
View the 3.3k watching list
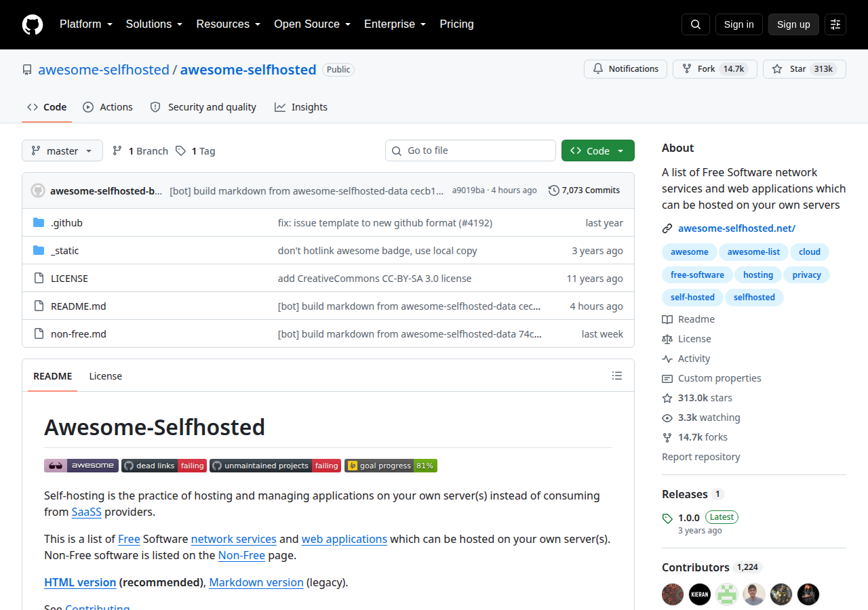pyautogui.click(x=701, y=418)
